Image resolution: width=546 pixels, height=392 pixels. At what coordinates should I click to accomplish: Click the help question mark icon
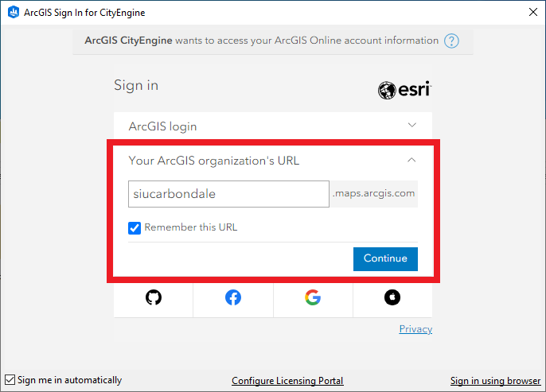point(452,41)
